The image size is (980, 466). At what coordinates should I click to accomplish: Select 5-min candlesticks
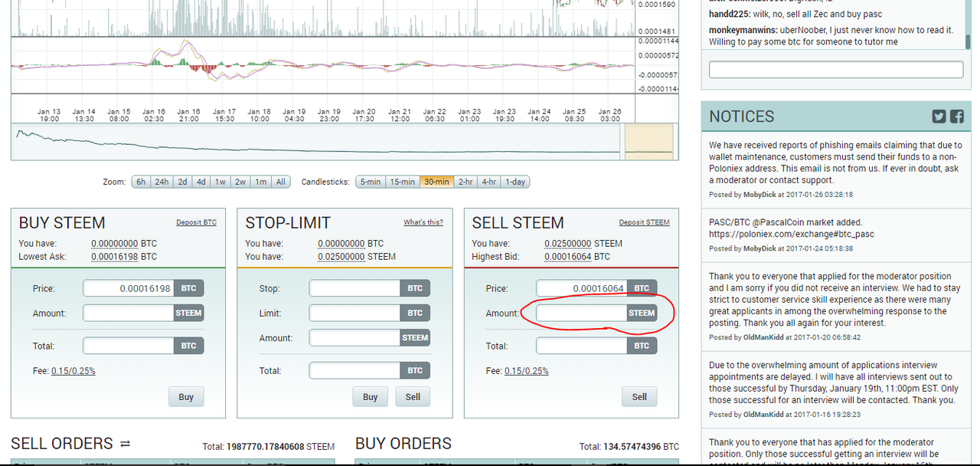(x=370, y=182)
